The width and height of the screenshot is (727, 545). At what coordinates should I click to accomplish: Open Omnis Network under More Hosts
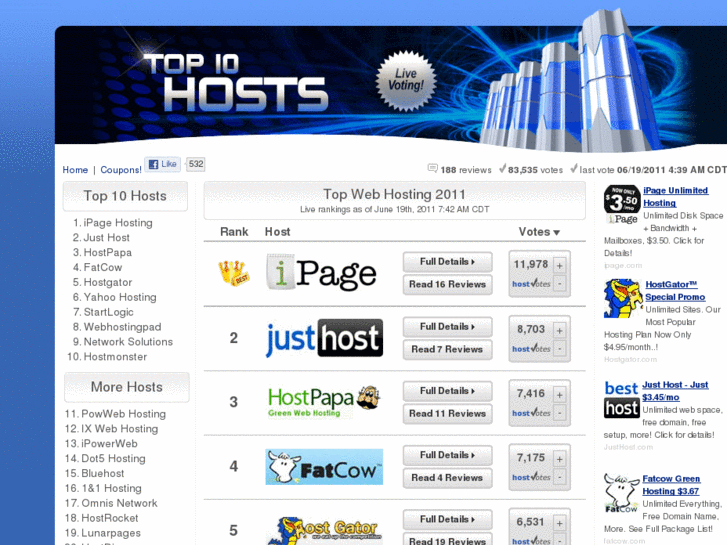[x=119, y=503]
